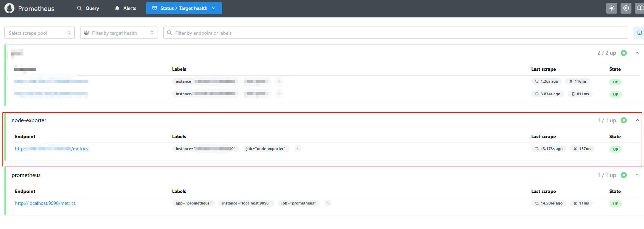
Task: Click green health ring beside prometheus 1 / 1 up
Action: click(624, 175)
